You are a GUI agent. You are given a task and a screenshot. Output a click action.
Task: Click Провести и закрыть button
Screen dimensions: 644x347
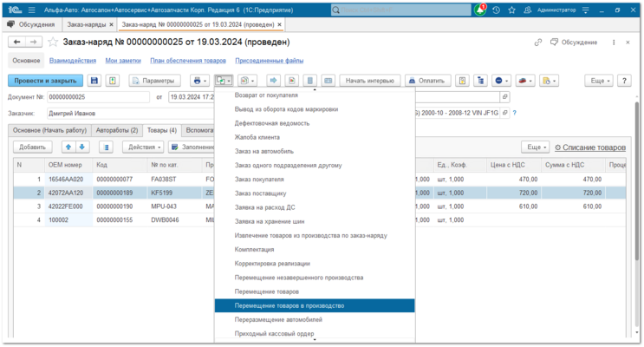tap(45, 81)
